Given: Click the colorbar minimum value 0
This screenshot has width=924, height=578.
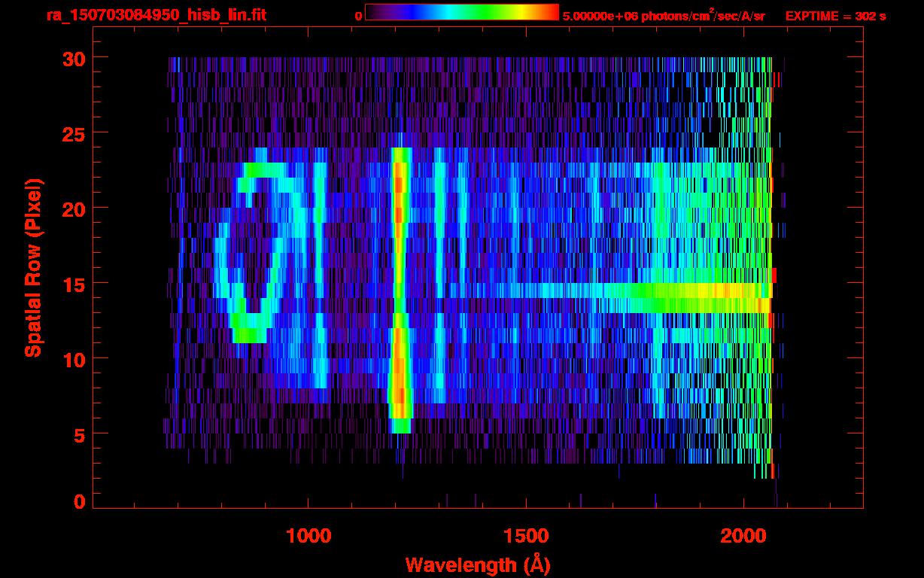Looking at the screenshot, I should pyautogui.click(x=358, y=16).
